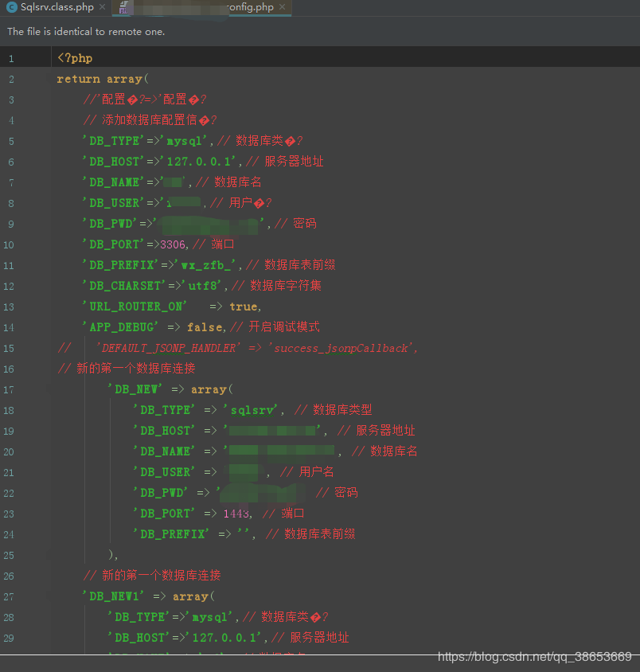Close the config.php tab

coord(282,7)
